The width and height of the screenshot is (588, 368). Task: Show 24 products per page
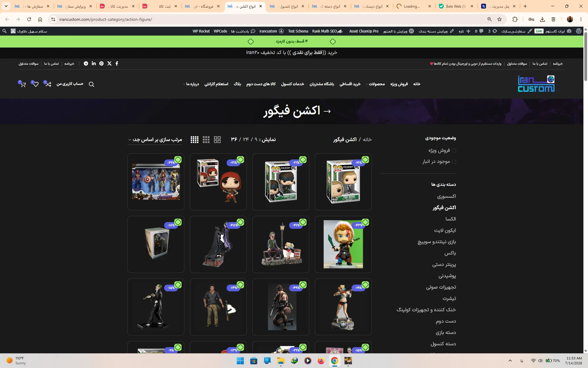246,140
